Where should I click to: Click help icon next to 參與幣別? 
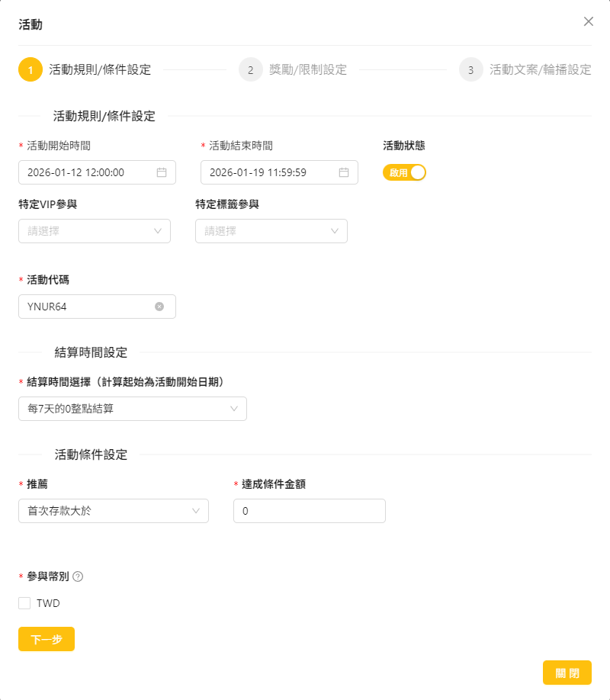tap(78, 576)
